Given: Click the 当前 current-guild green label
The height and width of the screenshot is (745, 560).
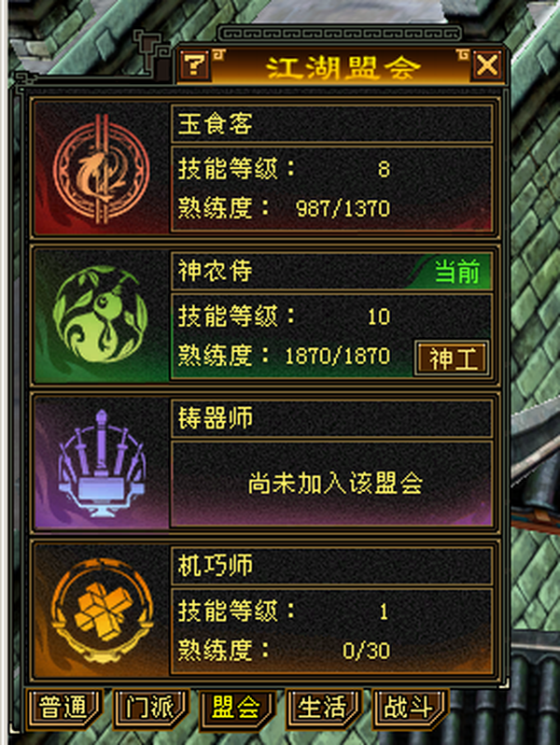Looking at the screenshot, I should click(x=457, y=272).
